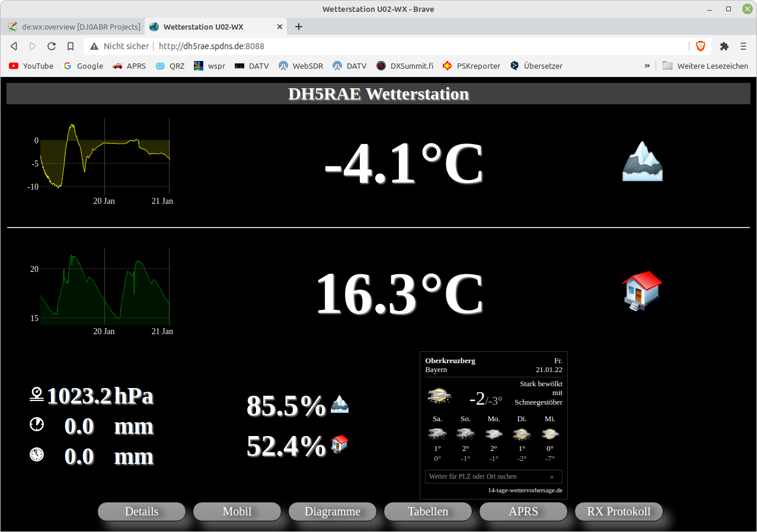This screenshot has height=532, width=757.
Task: Click the PLZ or Ort weather search field
Action: coord(487,476)
